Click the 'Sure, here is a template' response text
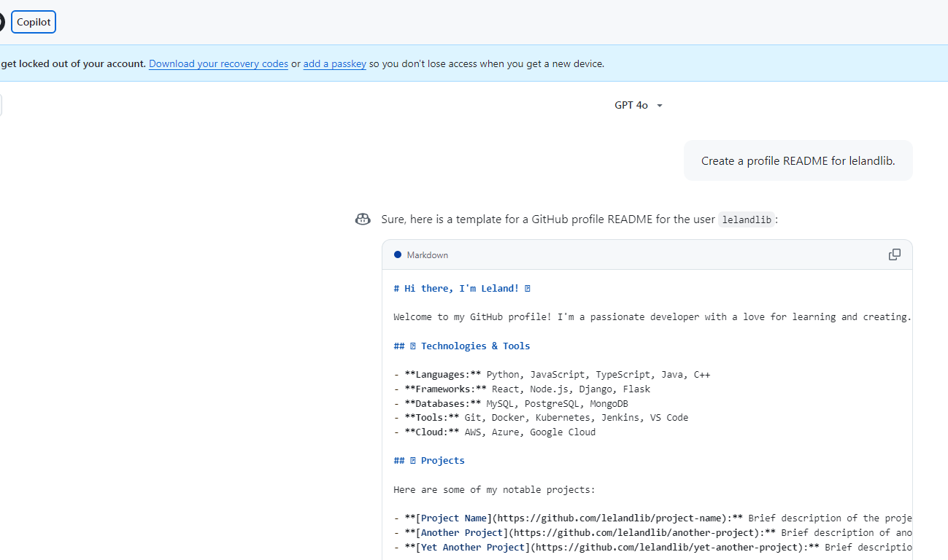Image resolution: width=948 pixels, height=560 pixels. pyautogui.click(x=579, y=219)
